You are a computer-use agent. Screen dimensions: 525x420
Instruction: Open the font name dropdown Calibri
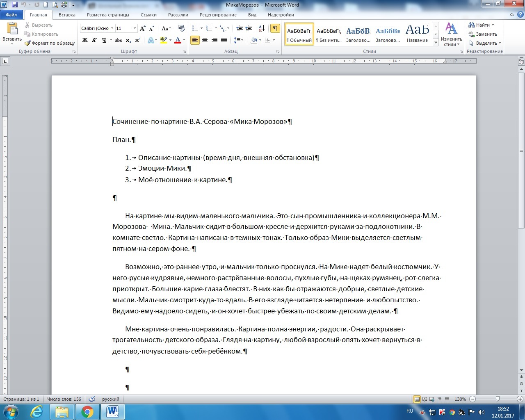pos(112,28)
